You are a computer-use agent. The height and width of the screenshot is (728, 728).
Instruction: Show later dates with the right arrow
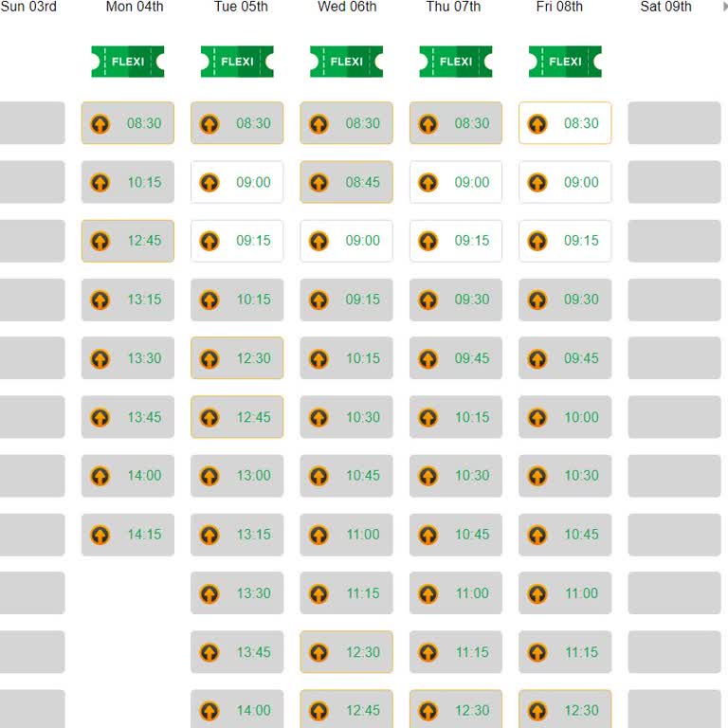[x=725, y=8]
